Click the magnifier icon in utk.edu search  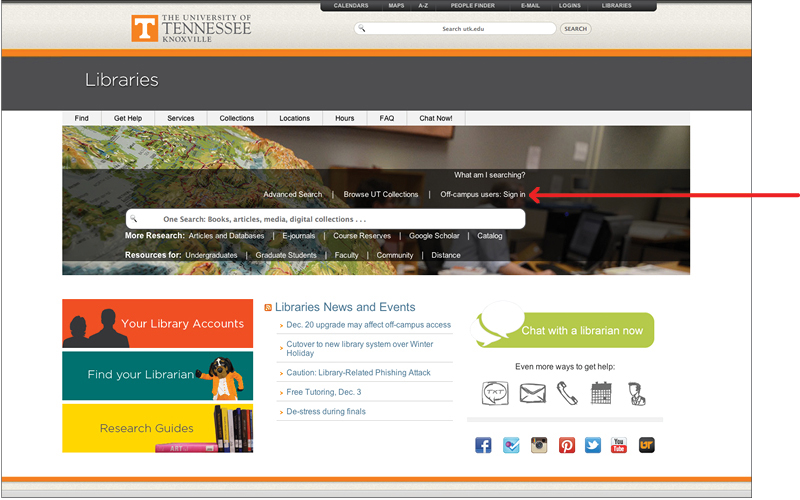point(362,28)
